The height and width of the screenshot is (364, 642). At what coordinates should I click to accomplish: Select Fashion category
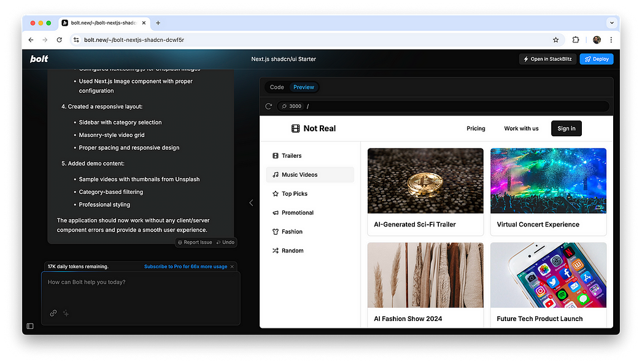pos(310,232)
